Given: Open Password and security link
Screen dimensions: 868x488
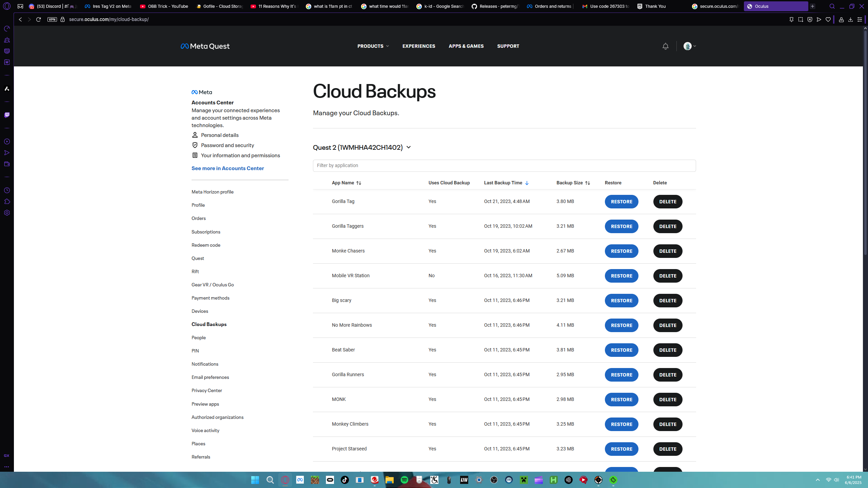Looking at the screenshot, I should 223,145.
